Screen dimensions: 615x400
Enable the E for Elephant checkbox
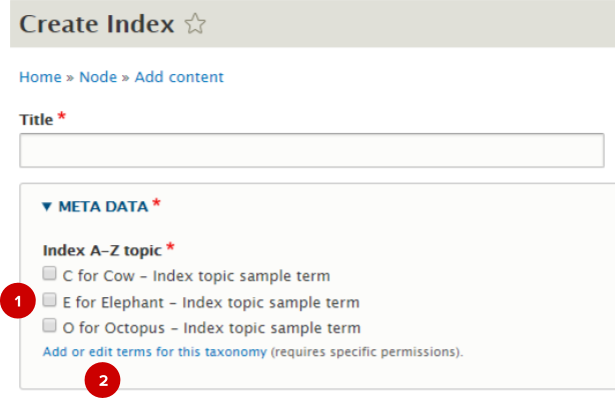point(49,299)
